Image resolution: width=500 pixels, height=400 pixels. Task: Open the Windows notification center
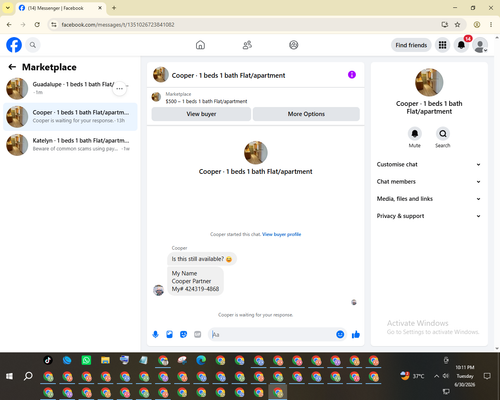pos(487,376)
